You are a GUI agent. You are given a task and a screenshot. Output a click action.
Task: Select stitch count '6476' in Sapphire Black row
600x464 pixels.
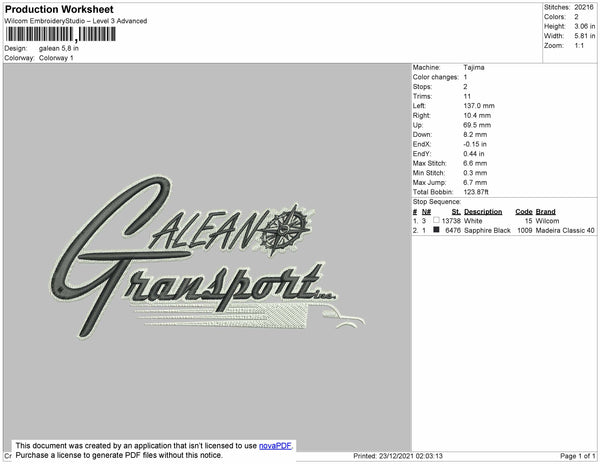453,231
